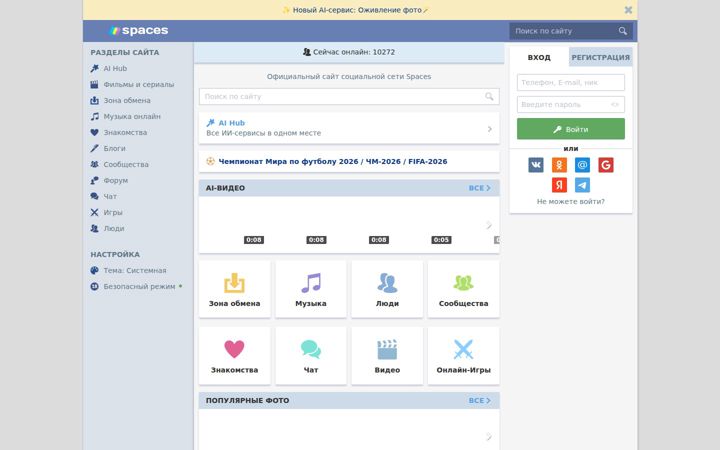Click the Сейчас онлайн: 10272 counter
720x450 pixels.
[349, 52]
